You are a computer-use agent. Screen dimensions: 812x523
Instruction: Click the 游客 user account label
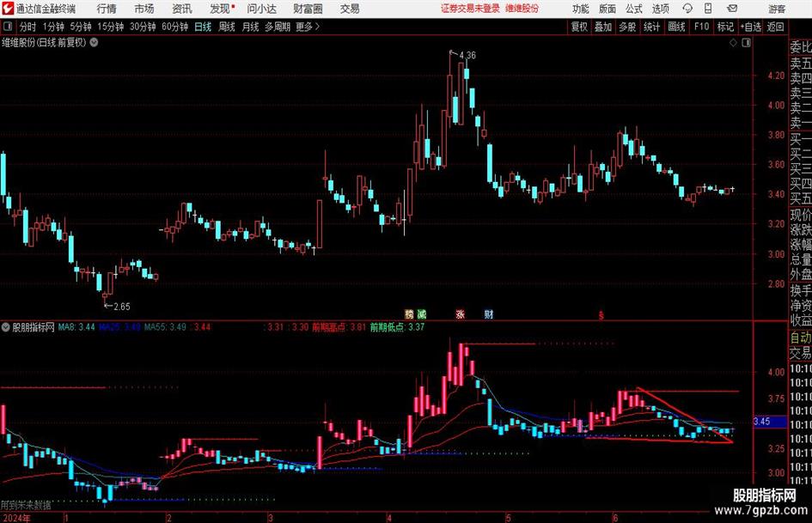click(x=777, y=9)
